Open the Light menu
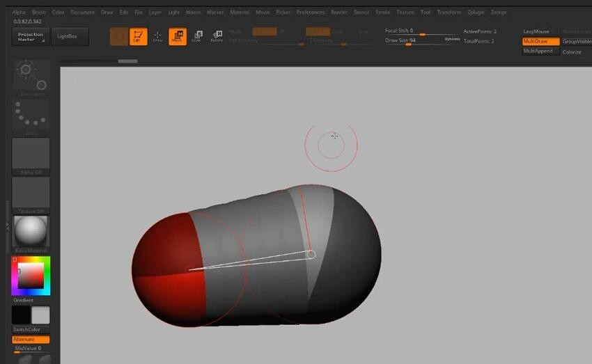Viewport: 592px width, 364px height. click(x=173, y=13)
